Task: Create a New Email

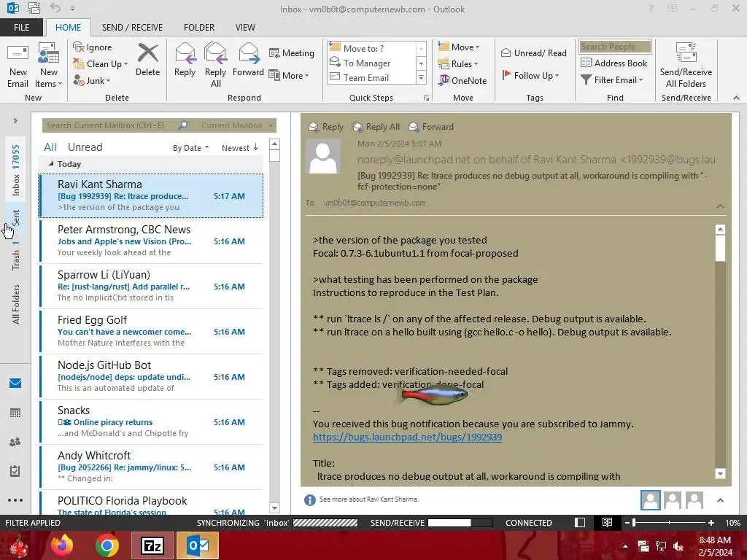Action: click(x=18, y=66)
